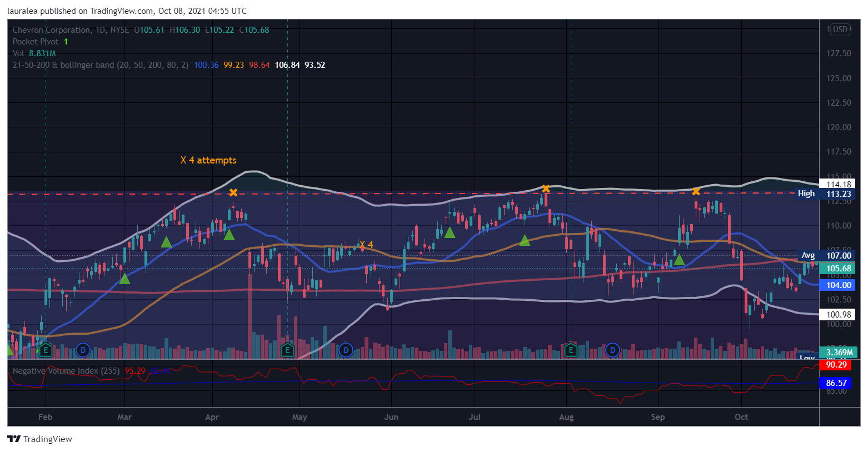Click the 114.18 upper band price label
Image resolution: width=868 pixels, height=451 pixels.
point(838,184)
